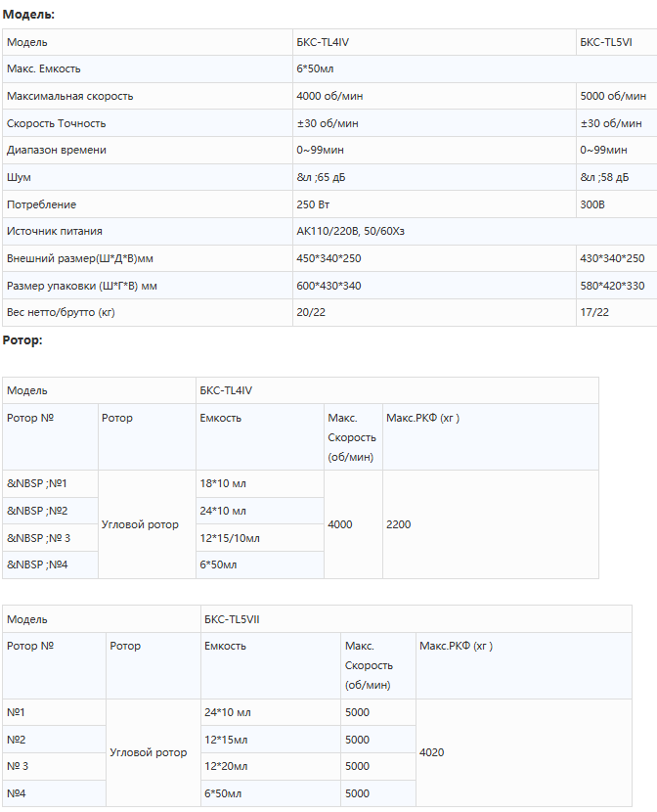Select the "2200" max RCF value

click(x=399, y=524)
